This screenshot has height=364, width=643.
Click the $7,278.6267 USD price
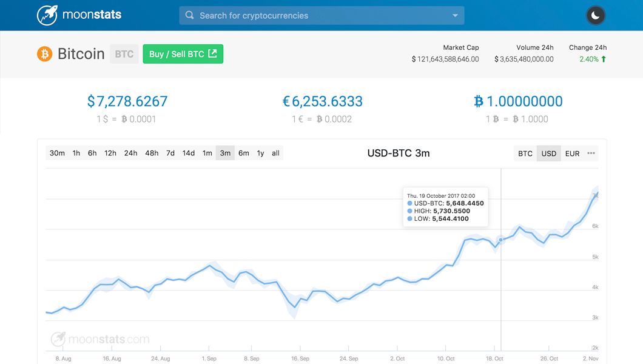pos(127,101)
